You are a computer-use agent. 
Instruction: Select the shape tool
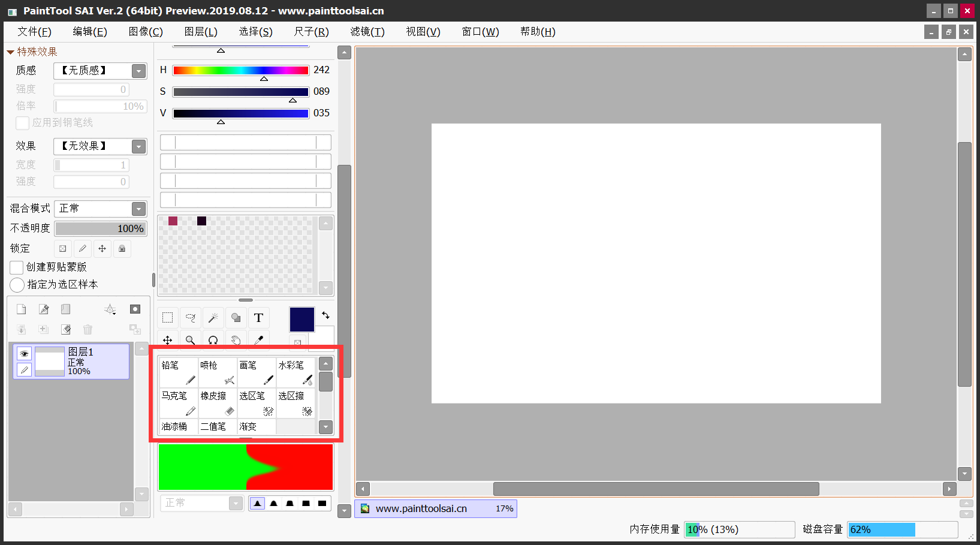(236, 318)
